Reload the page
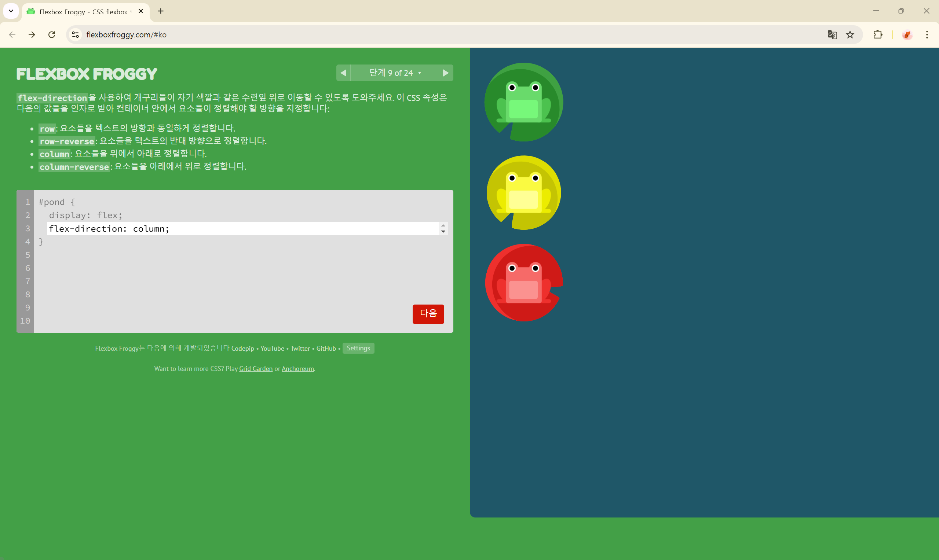 tap(52, 35)
